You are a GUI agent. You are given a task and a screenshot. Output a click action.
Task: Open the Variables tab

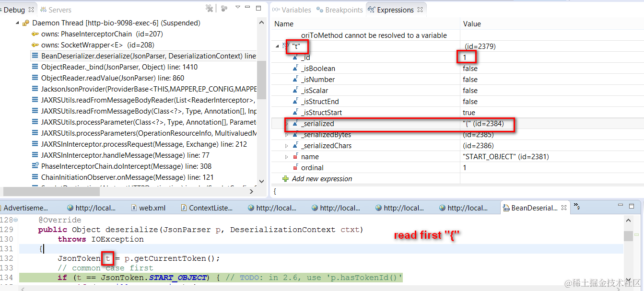click(292, 10)
